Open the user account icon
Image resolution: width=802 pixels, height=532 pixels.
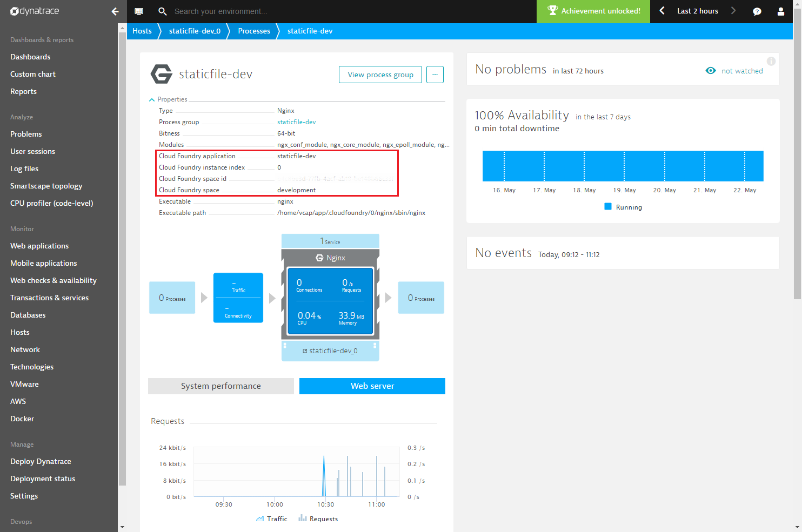pyautogui.click(x=781, y=11)
